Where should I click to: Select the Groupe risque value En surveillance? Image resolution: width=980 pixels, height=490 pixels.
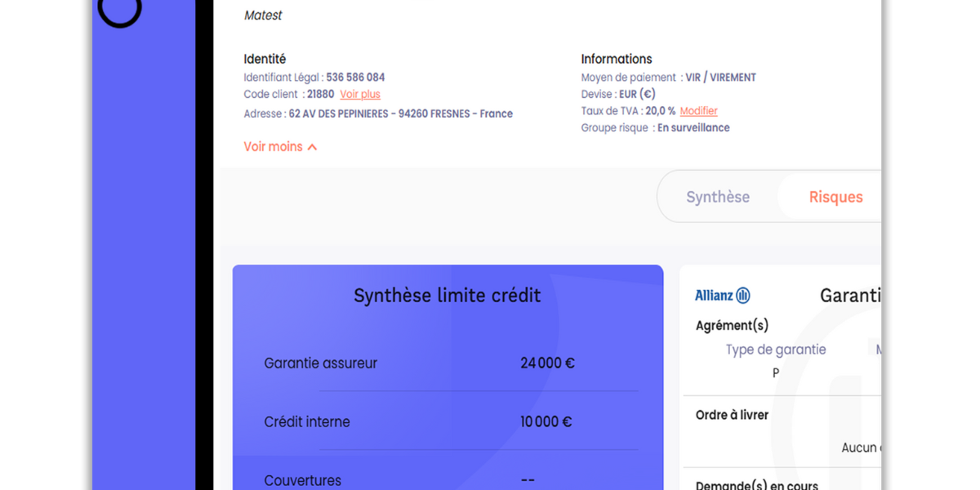[693, 127]
